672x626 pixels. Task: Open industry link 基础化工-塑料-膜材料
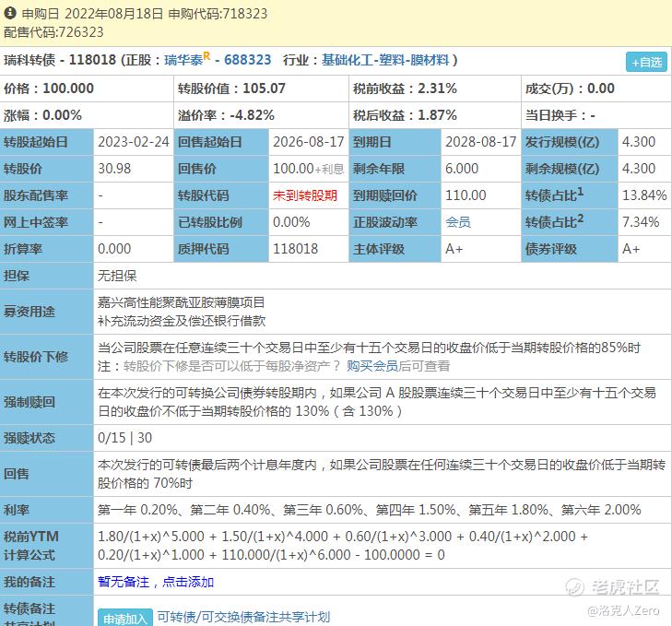[385, 60]
